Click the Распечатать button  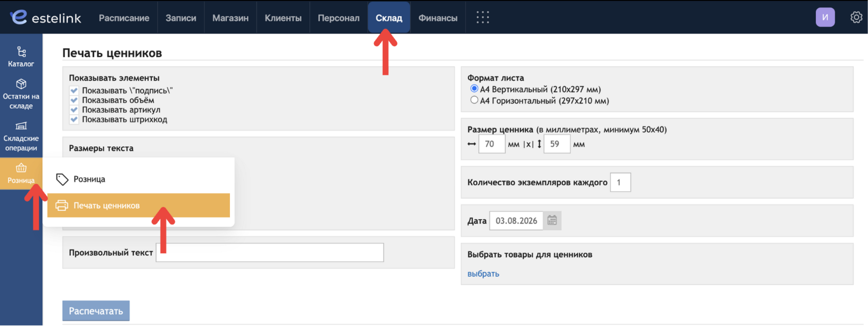coord(96,311)
